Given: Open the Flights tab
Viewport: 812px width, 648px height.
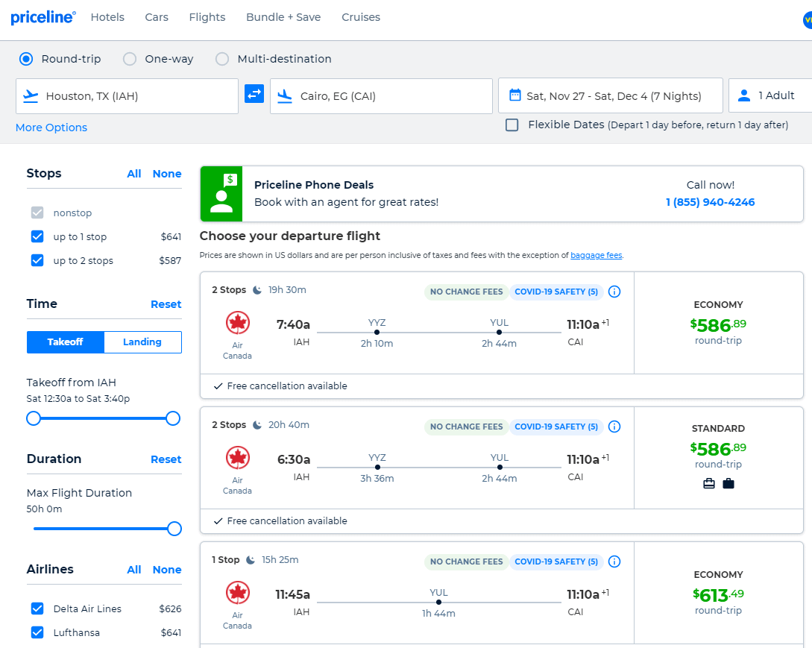Looking at the screenshot, I should tap(207, 17).
